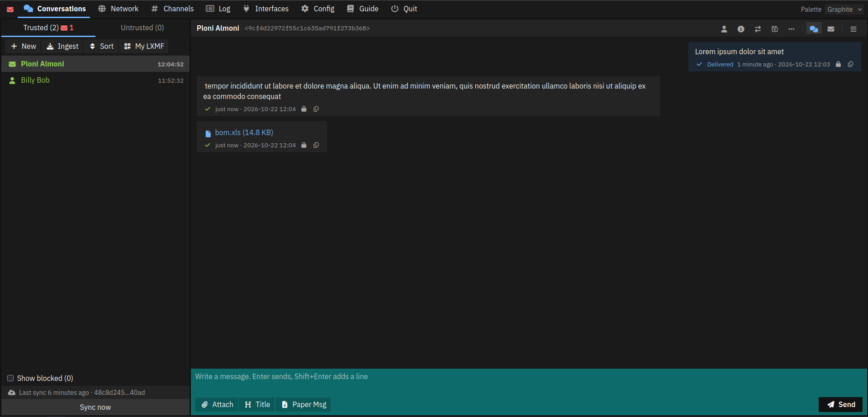Image resolution: width=868 pixels, height=417 pixels.
Task: Send the message with the Send button
Action: click(841, 404)
